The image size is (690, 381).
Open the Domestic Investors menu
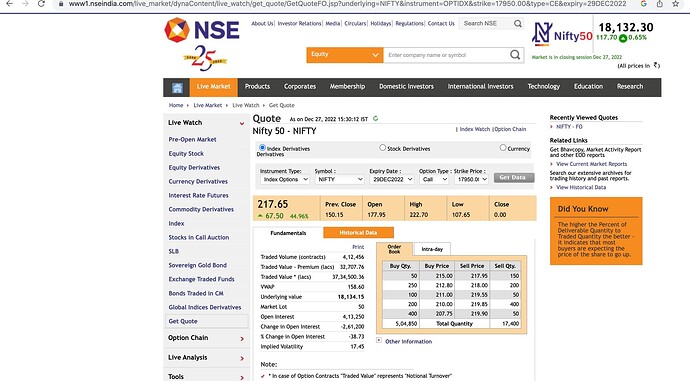(406, 87)
